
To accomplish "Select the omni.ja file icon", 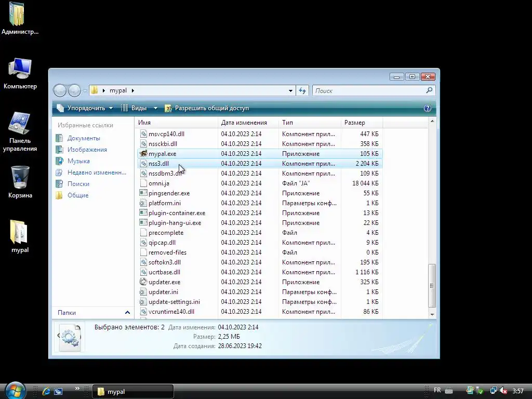I will tap(143, 183).
